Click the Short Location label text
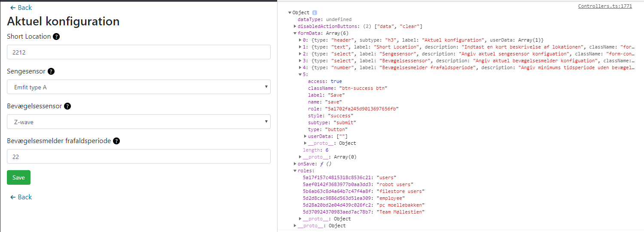 (29, 37)
